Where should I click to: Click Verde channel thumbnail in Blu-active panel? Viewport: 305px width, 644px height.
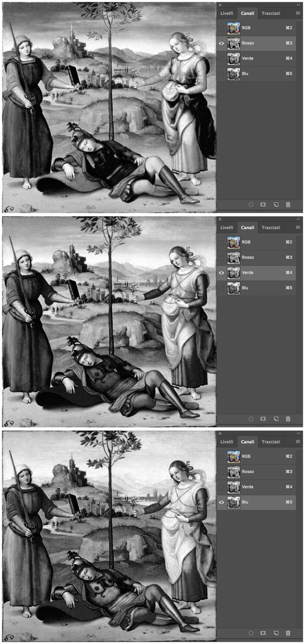(233, 487)
